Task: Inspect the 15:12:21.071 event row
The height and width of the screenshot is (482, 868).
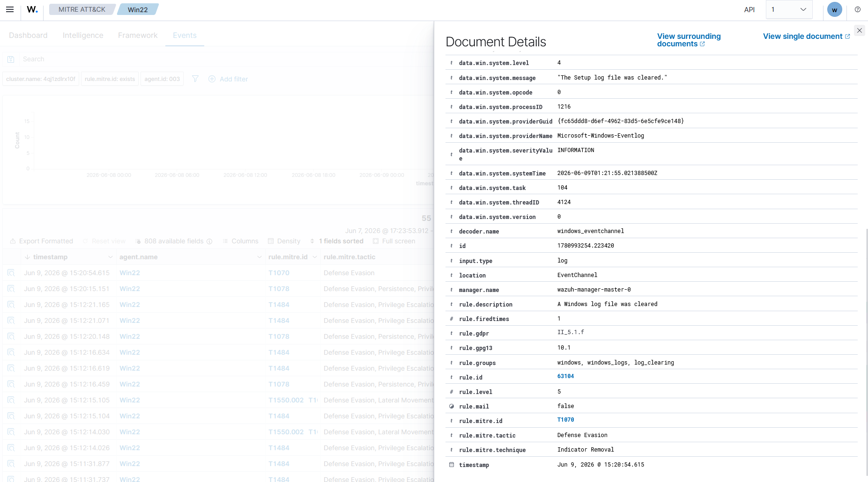Action: pyautogui.click(x=11, y=321)
